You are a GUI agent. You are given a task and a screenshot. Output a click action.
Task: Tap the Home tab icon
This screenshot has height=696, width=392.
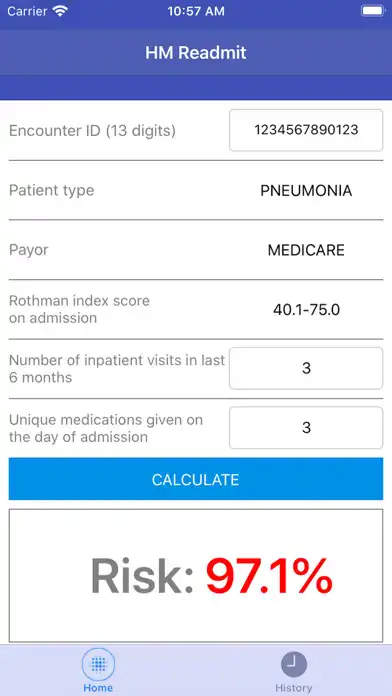click(x=98, y=664)
